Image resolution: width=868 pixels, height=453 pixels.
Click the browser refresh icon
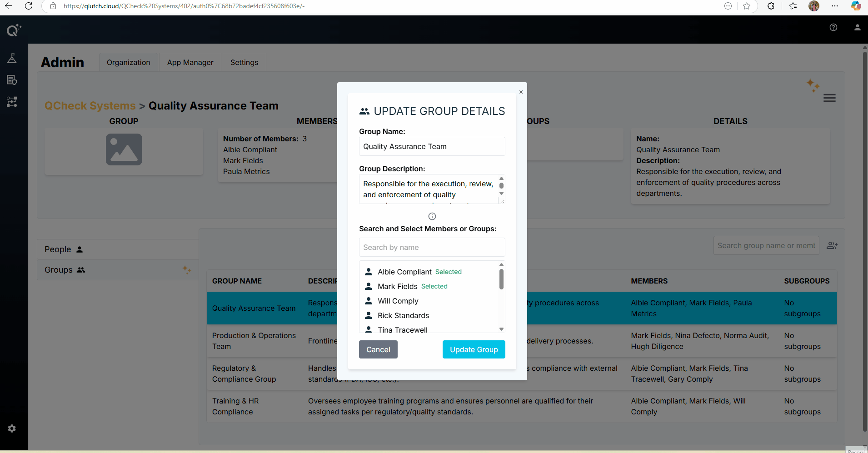pos(29,6)
